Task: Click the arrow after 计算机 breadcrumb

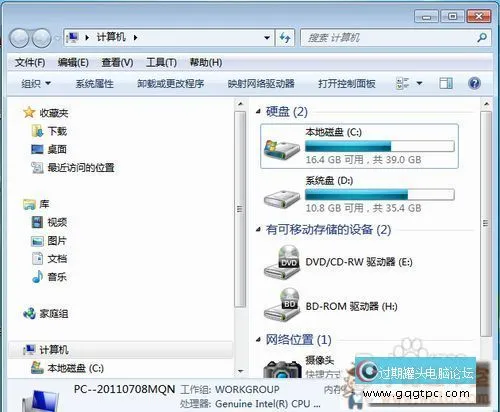Action: point(135,38)
